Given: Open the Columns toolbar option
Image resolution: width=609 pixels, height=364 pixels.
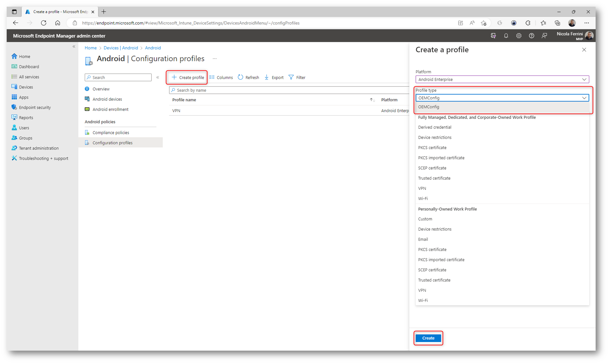Looking at the screenshot, I should point(221,77).
